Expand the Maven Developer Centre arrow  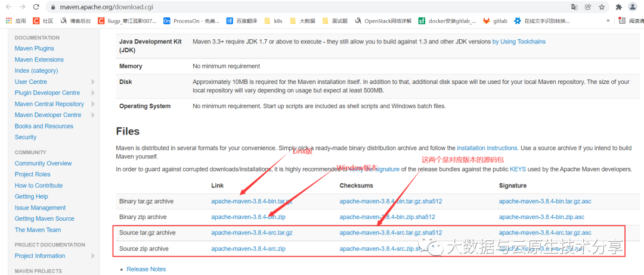[93, 115]
